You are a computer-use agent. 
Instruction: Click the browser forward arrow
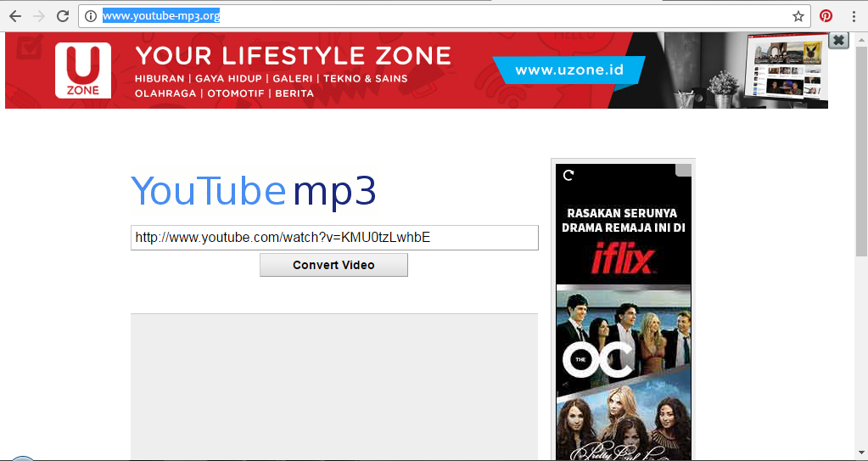coord(39,16)
